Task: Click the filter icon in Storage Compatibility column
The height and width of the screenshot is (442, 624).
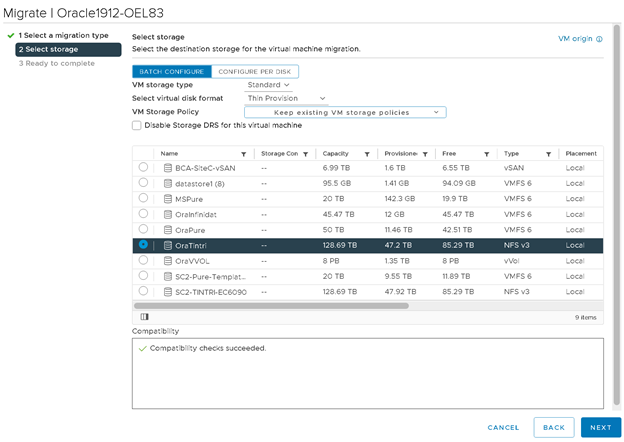Action: [307, 154]
